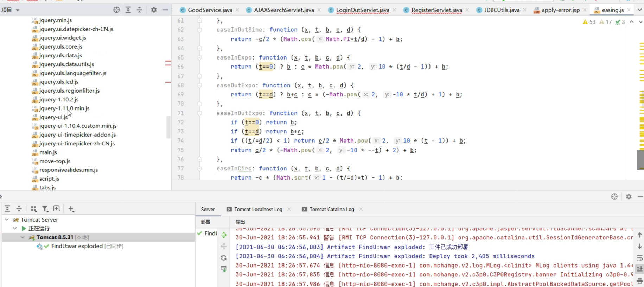Image resolution: width=644 pixels, height=287 pixels.
Task: Fold the easeOutExpo function at line 68
Action: point(199,85)
